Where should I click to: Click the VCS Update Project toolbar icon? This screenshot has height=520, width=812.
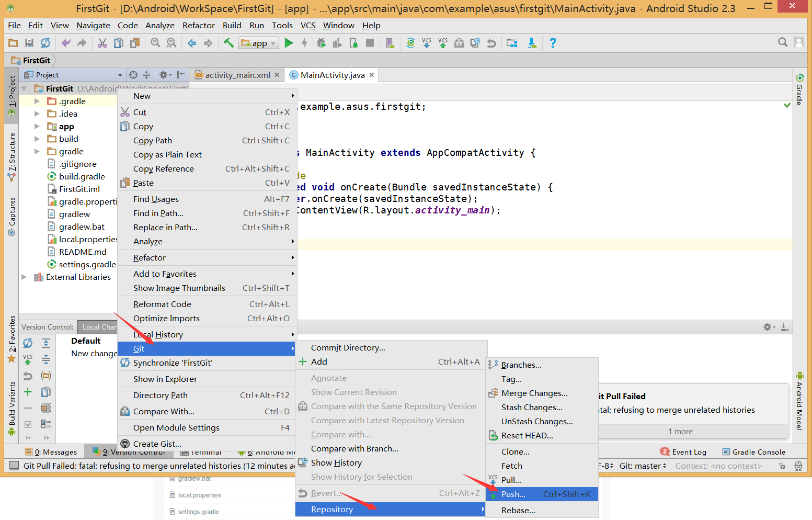coord(427,43)
